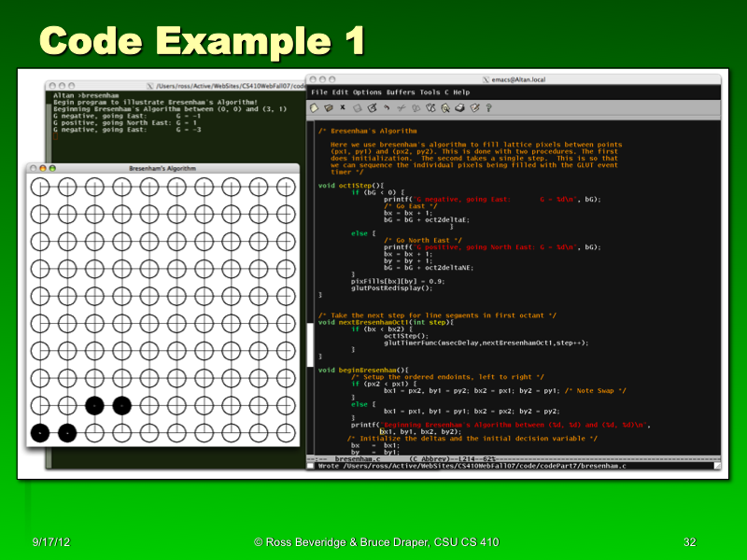The width and height of the screenshot is (747, 560).
Task: Click the undo arrow icon in Emacs toolbar
Action: pyautogui.click(x=387, y=108)
